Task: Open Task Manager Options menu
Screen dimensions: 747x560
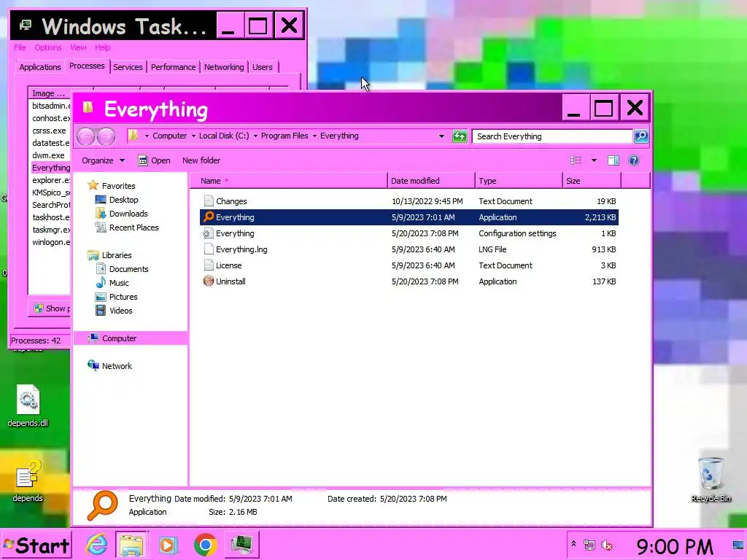Action: pos(47,47)
